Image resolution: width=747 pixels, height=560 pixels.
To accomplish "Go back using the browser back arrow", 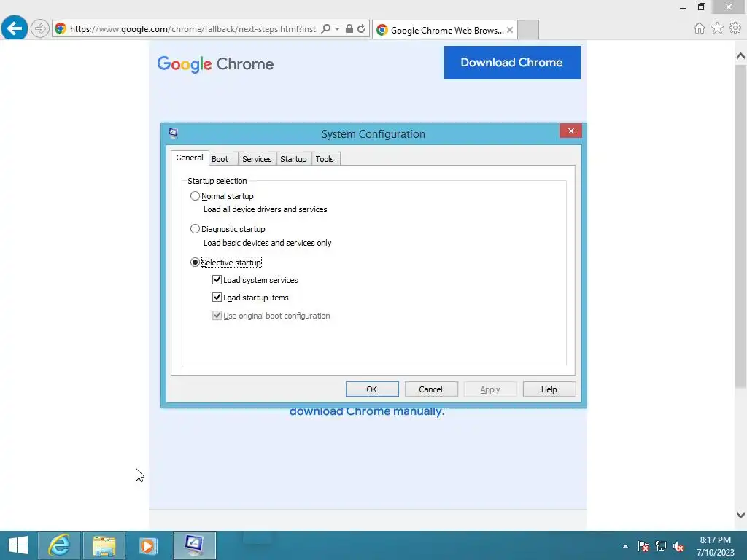I will pyautogui.click(x=15, y=28).
